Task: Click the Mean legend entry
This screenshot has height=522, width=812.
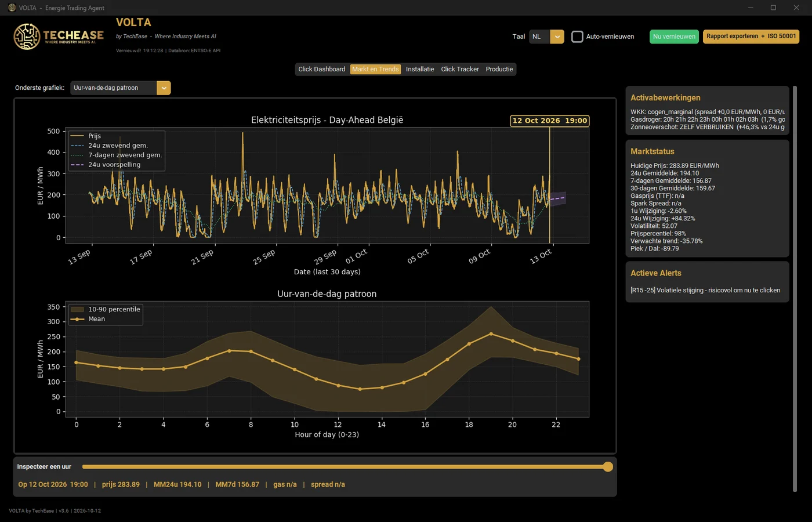Action: coord(88,319)
